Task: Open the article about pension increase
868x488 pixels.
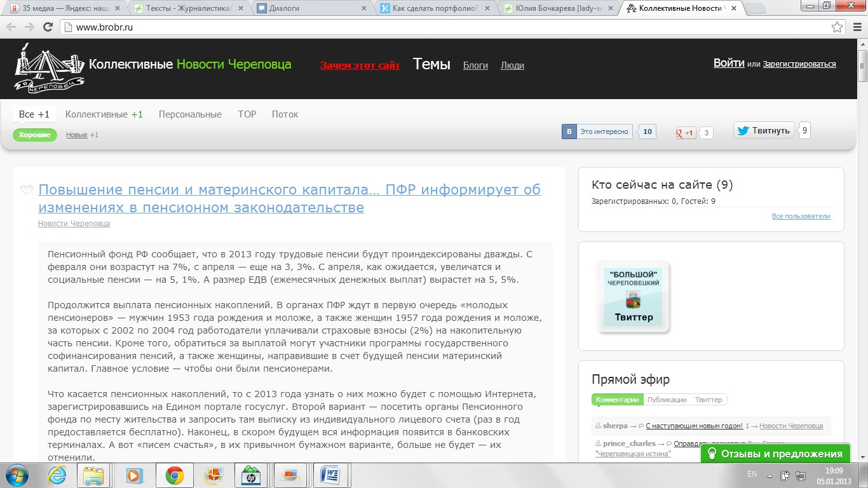Action: point(289,198)
